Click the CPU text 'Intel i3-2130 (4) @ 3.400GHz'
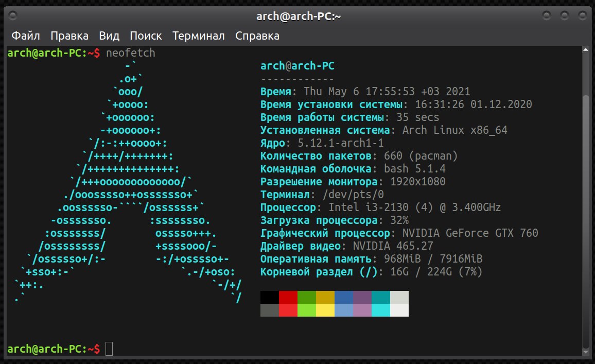The image size is (595, 364). coord(414,207)
